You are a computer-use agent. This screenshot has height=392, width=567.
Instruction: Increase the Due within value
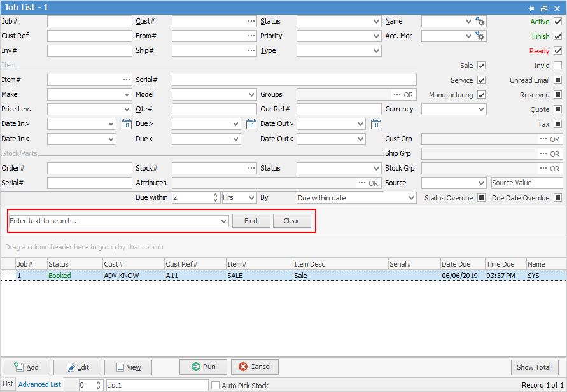click(216, 195)
